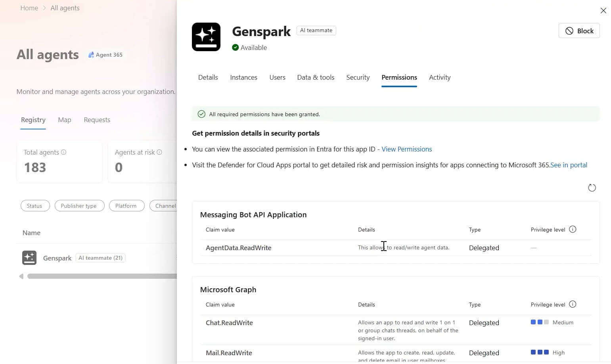Click the green checkmark in permissions granted banner
The height and width of the screenshot is (364, 611).
[201, 114]
